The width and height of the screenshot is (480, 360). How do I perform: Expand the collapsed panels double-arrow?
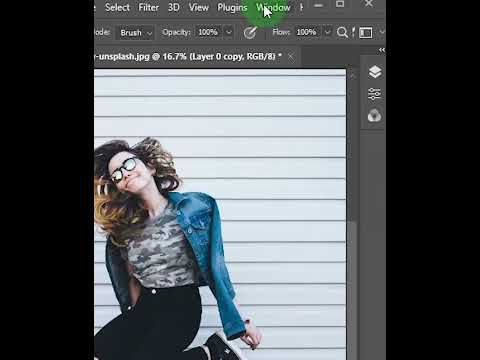coord(382,50)
